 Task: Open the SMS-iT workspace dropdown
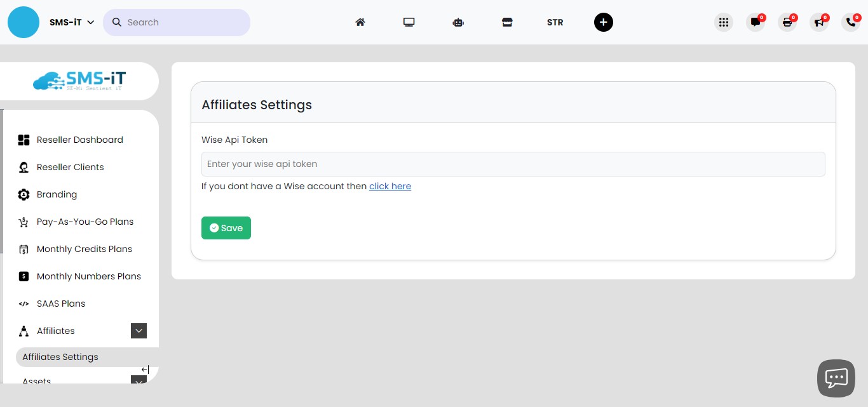pos(70,22)
